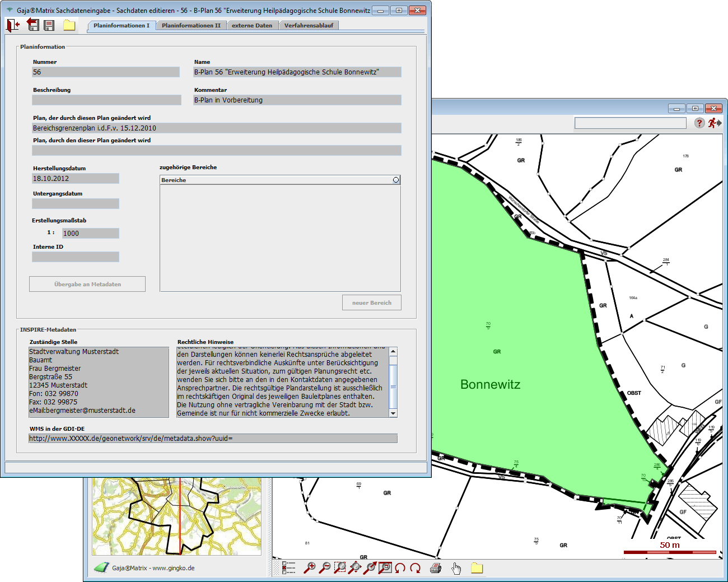The width and height of the screenshot is (728, 582).
Task: Click the circle toggle in Bereiche header
Action: tap(396, 180)
